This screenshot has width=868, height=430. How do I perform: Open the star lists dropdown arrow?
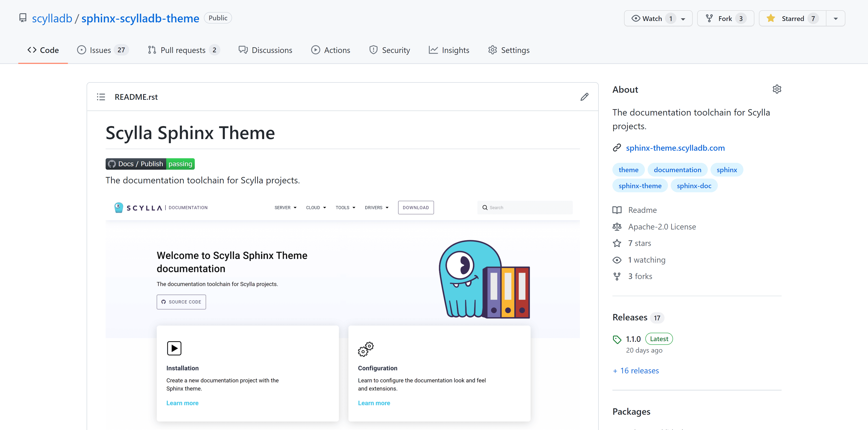[835, 18]
